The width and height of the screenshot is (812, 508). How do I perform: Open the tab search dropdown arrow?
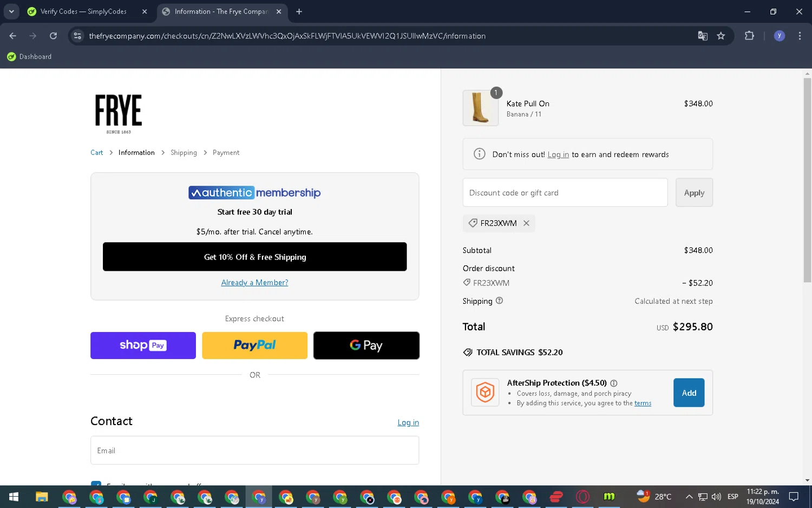tap(11, 11)
